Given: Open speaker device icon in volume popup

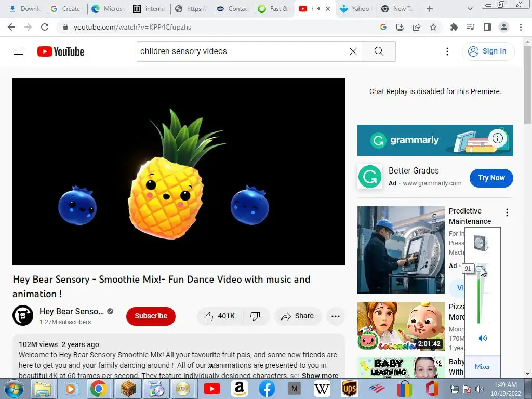Looking at the screenshot, I should (481, 243).
